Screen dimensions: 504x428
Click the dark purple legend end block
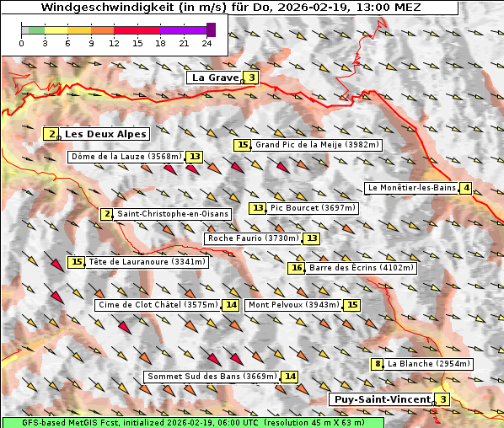tap(212, 29)
